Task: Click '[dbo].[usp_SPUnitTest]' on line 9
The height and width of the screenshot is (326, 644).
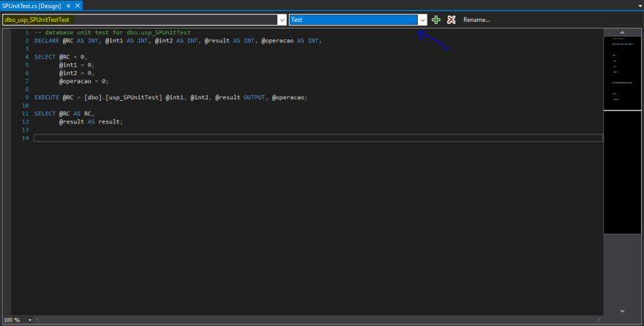Action: [x=123, y=98]
